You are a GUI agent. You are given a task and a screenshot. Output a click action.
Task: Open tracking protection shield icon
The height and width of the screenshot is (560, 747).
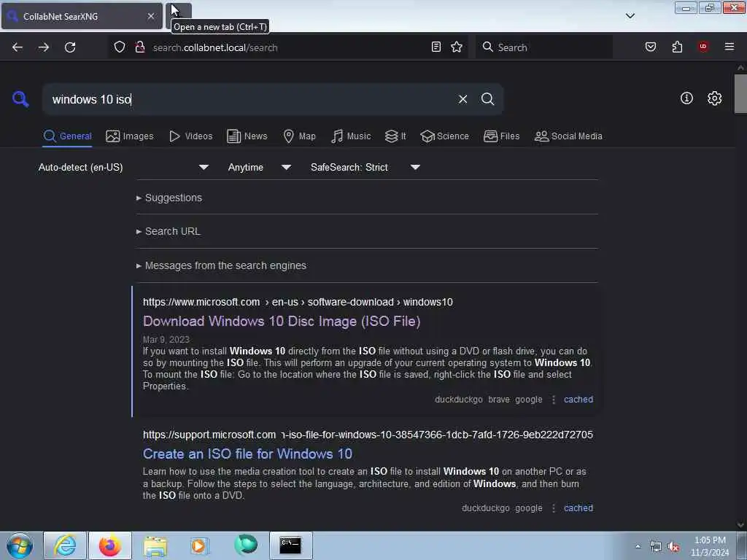[120, 47]
